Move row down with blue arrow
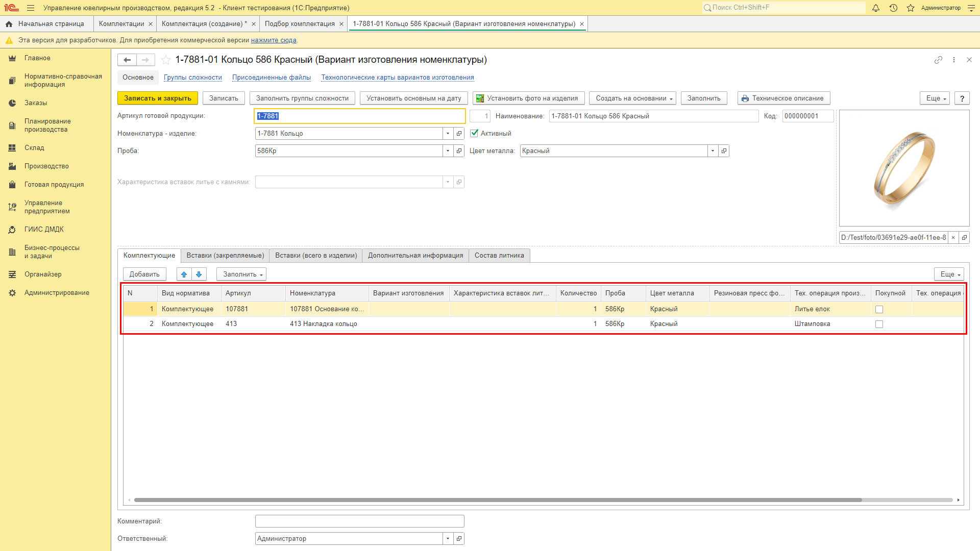980x551 pixels. coord(199,274)
